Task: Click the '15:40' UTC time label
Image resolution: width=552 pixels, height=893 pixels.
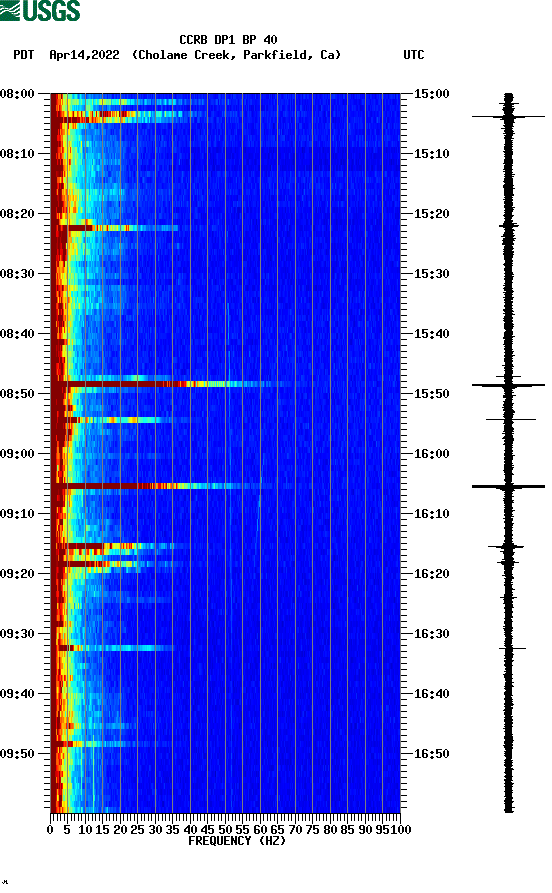Action: (x=431, y=334)
